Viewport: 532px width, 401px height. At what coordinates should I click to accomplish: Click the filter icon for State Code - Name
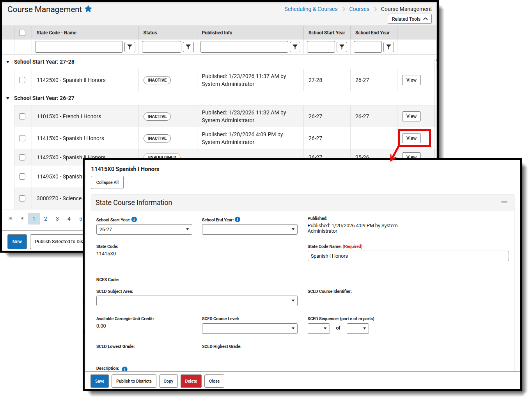130,46
